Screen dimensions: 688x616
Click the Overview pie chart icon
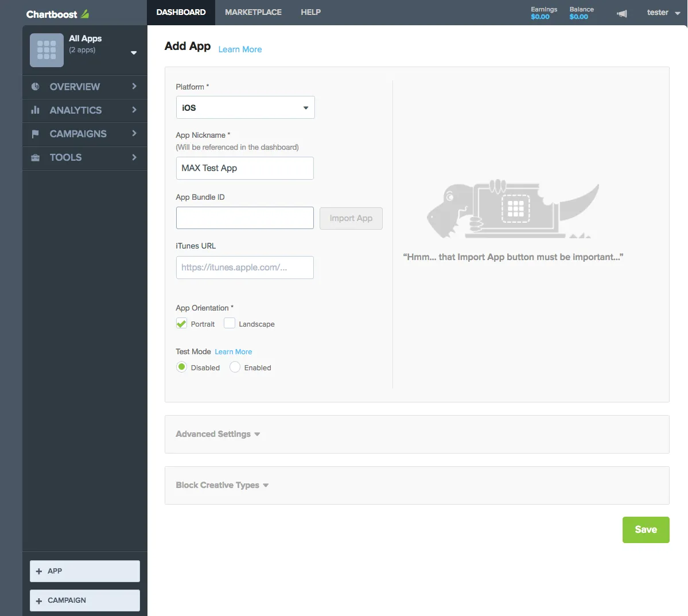(36, 87)
